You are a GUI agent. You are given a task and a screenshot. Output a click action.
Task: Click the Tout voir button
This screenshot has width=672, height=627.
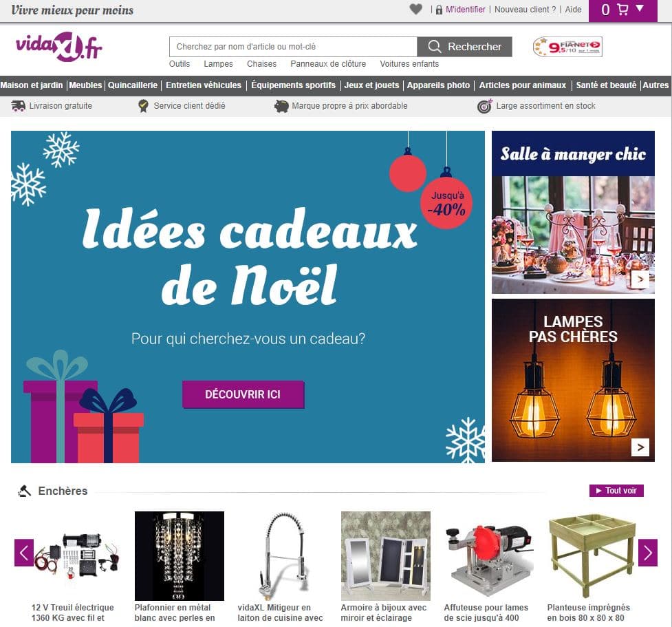click(616, 491)
